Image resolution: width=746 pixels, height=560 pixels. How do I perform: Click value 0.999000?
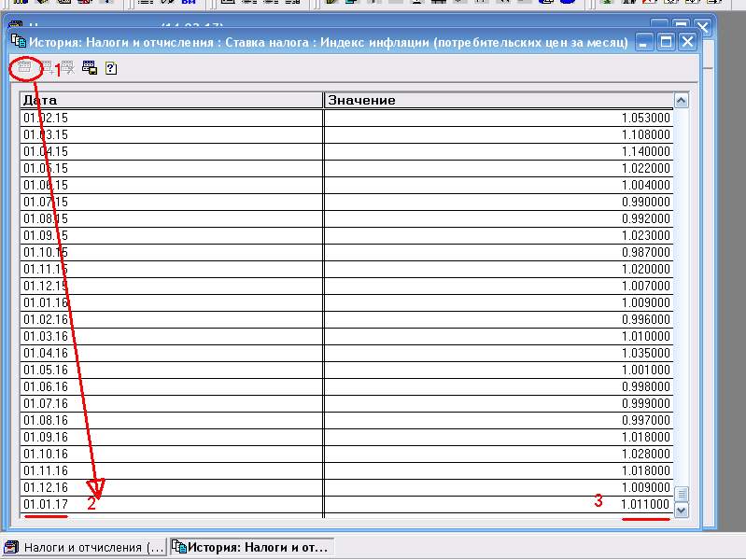645,403
